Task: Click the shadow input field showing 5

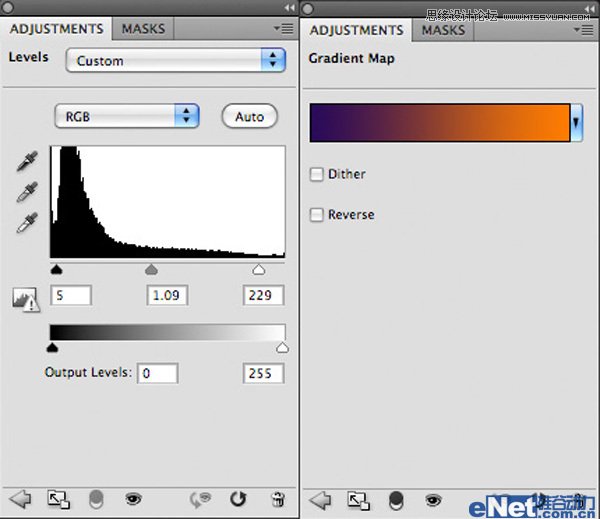Action: point(71,295)
